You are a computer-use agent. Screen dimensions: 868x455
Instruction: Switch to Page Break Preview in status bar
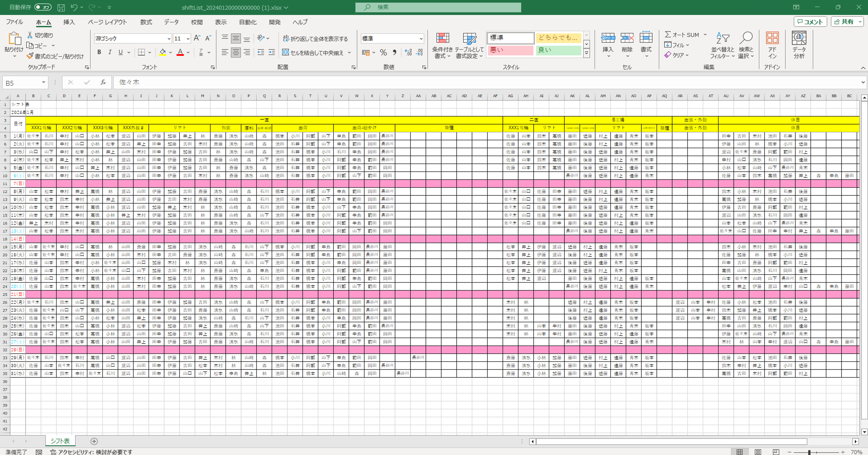tap(776, 452)
